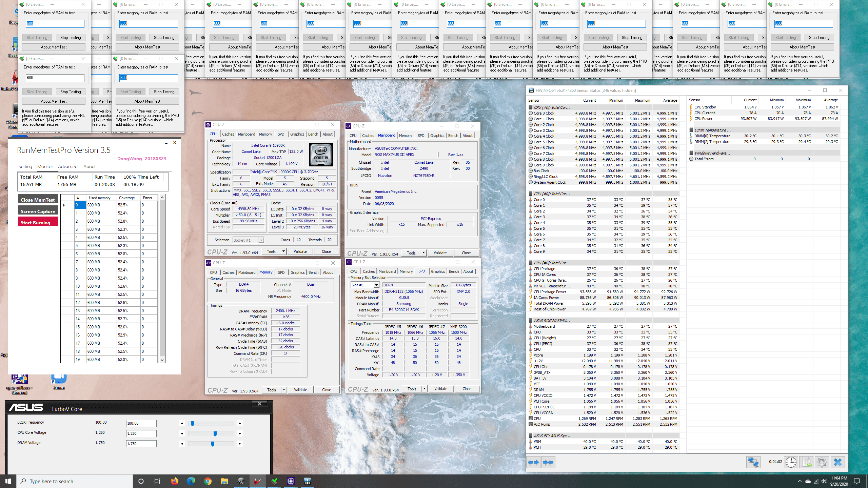Start HWiNFO sensor logging file icon
The image size is (868, 488).
pyautogui.click(x=807, y=462)
